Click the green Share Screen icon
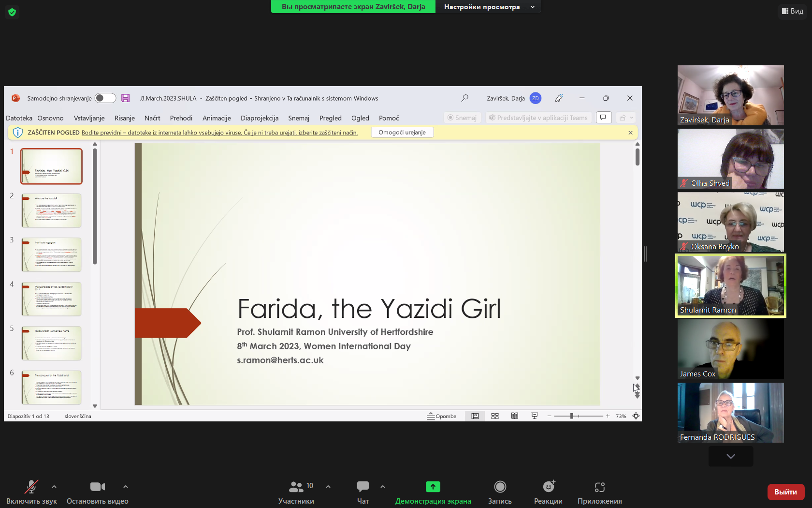812x508 pixels. click(433, 487)
